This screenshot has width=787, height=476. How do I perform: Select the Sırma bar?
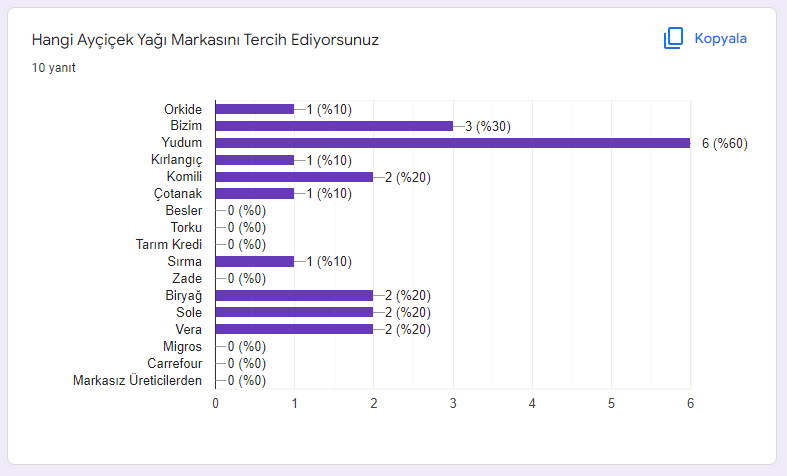255,261
